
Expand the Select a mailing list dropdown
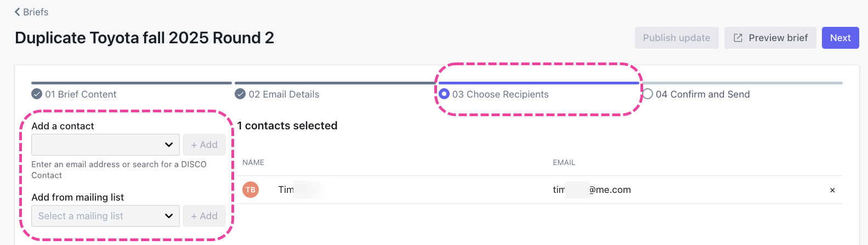[169, 216]
